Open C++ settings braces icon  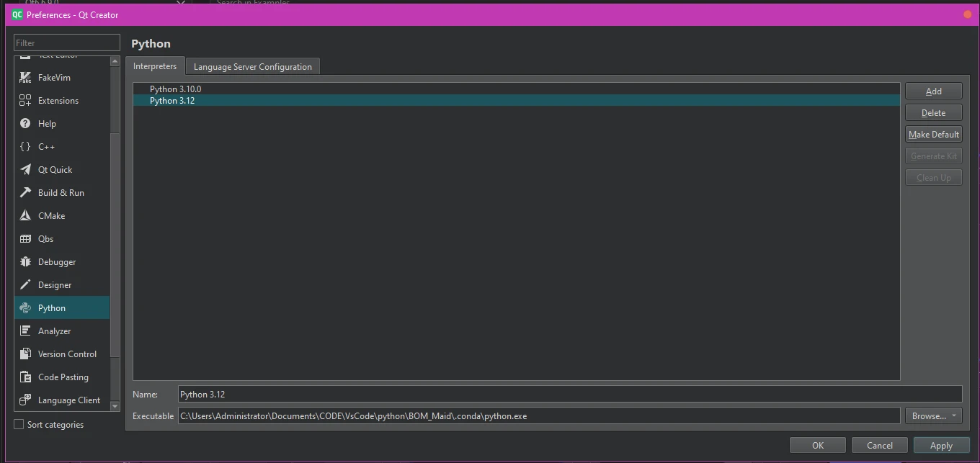click(x=25, y=147)
